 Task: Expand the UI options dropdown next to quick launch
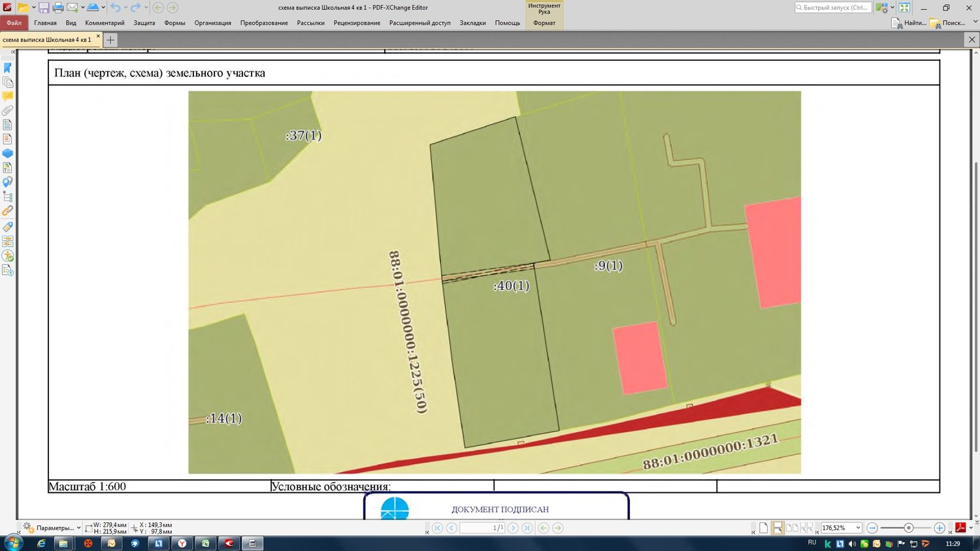[892, 8]
